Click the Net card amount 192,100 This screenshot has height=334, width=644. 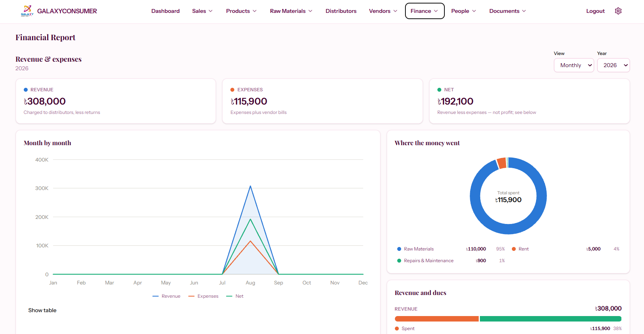[455, 101]
